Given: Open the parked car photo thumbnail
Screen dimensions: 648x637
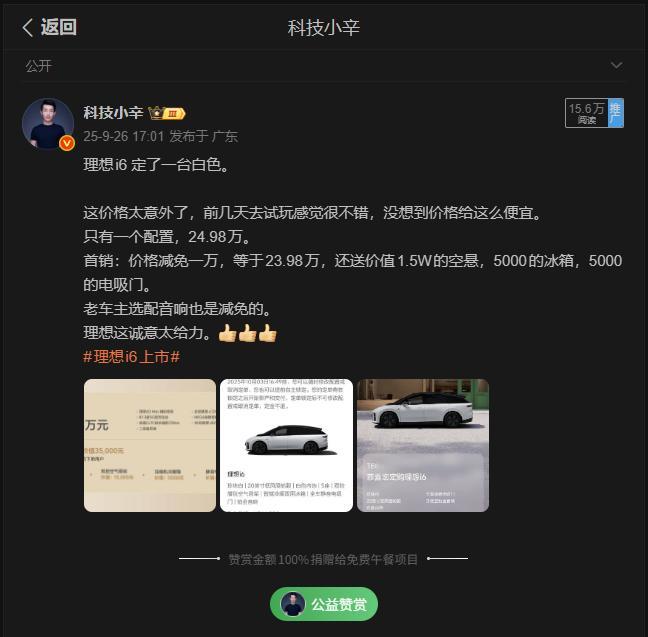Looking at the screenshot, I should (x=423, y=445).
